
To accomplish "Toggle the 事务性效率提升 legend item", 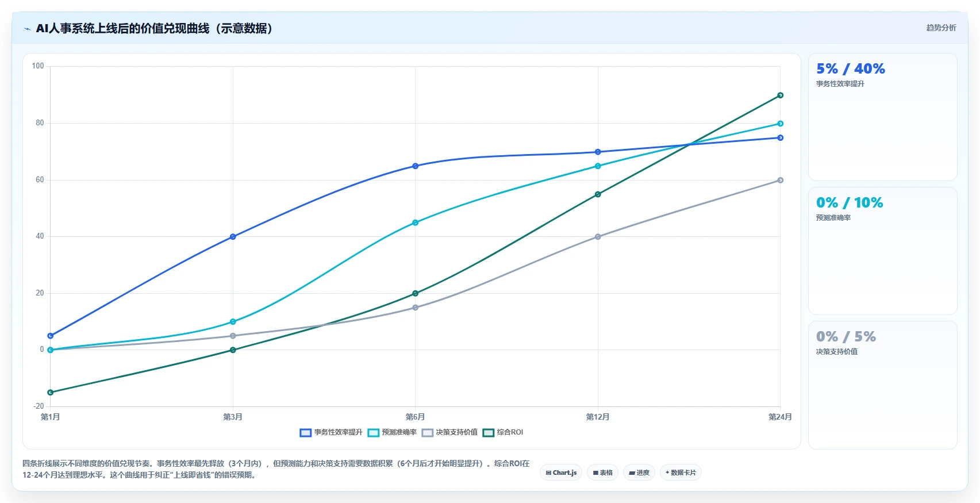I will [331, 432].
